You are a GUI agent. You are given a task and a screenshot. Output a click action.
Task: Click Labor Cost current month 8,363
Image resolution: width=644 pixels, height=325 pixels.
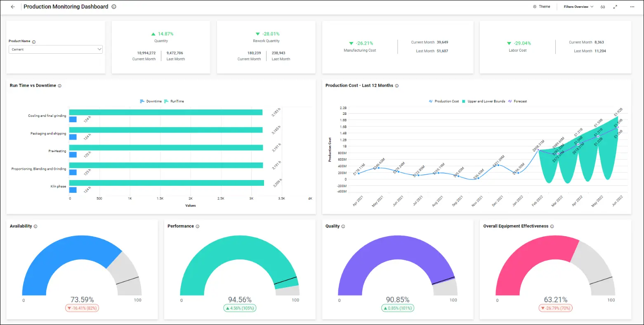[599, 42]
